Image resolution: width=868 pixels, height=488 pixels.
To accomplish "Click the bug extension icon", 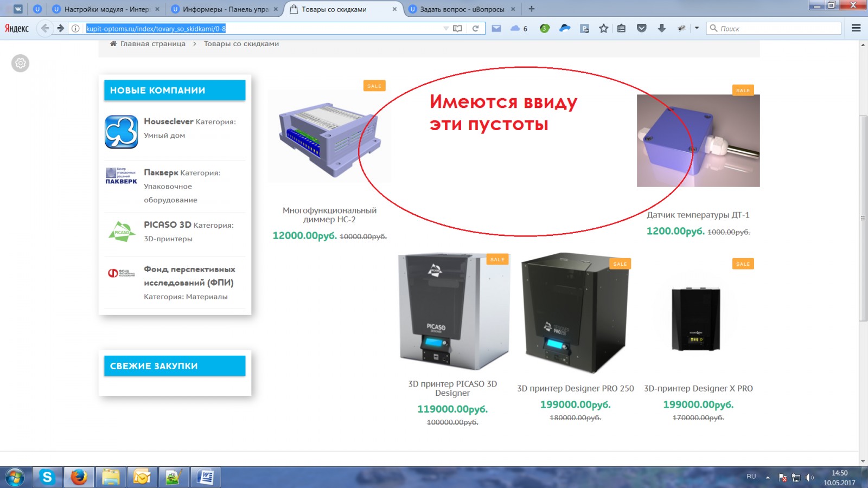I will pyautogui.click(x=682, y=28).
